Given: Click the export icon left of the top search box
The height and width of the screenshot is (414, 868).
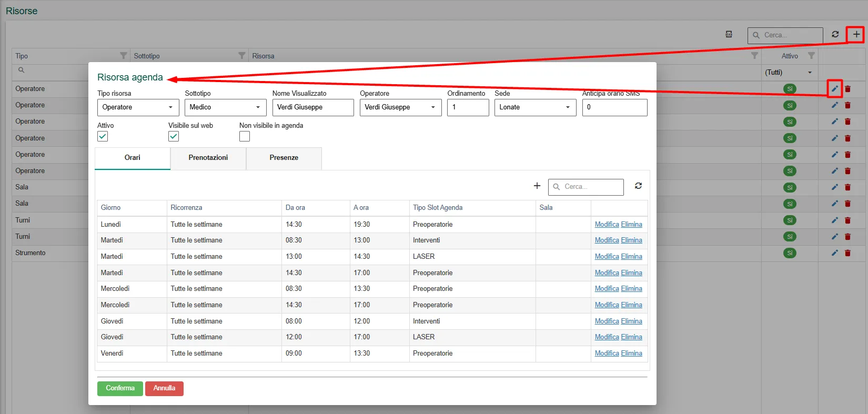Looking at the screenshot, I should 729,35.
